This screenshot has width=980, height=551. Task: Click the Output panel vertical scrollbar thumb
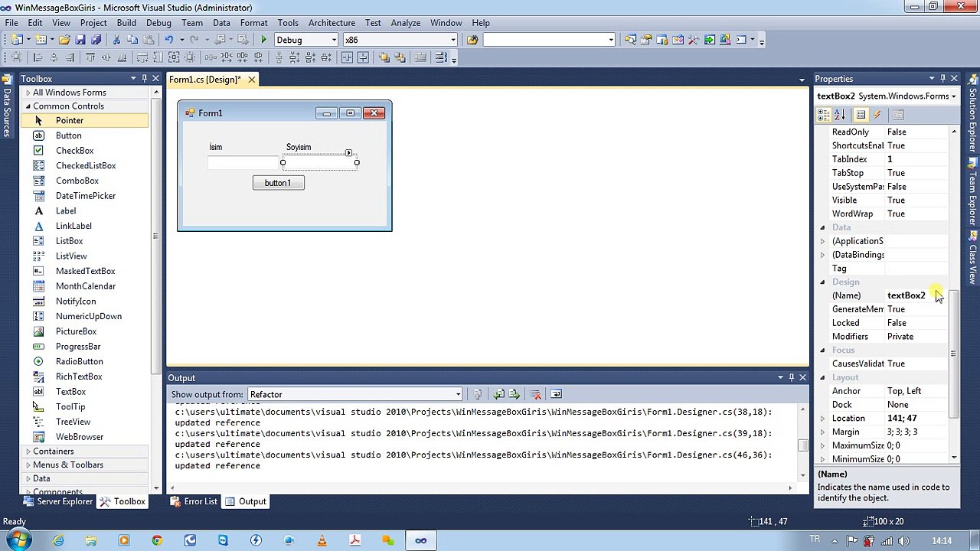[x=802, y=445]
